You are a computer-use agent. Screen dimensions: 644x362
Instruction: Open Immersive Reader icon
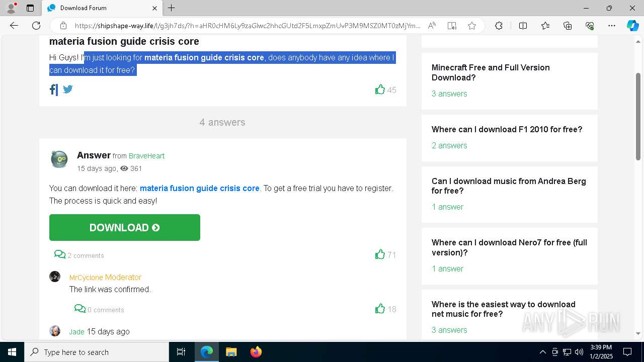[452, 26]
